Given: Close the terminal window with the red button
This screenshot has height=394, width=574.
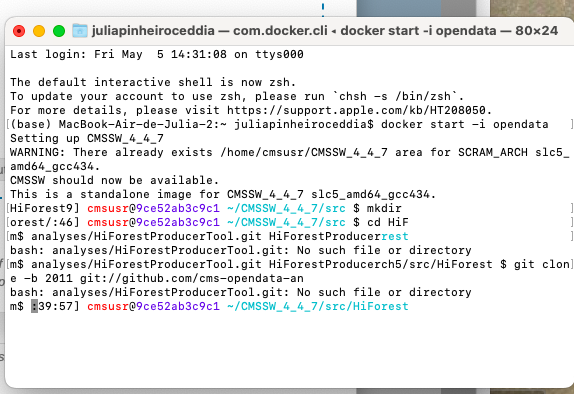Looking at the screenshot, I should (19, 31).
